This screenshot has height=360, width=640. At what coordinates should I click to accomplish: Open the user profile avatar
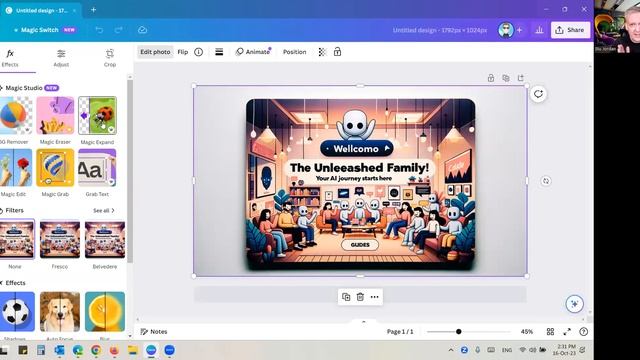(x=506, y=30)
